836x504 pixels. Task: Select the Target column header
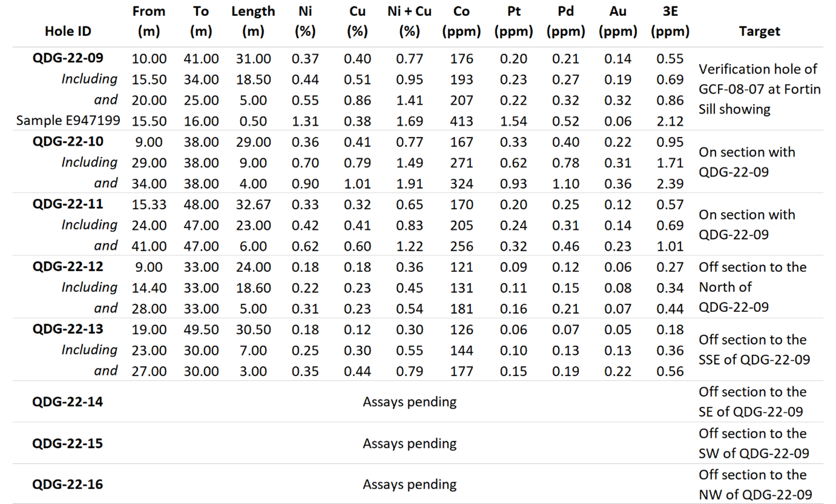pyautogui.click(x=759, y=31)
